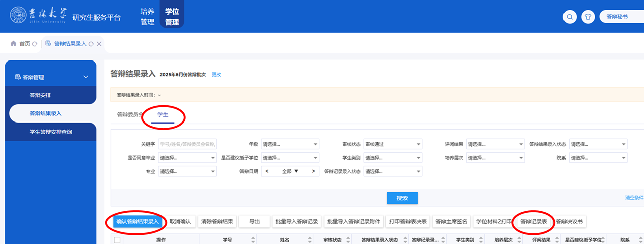
Task: Open the theme (shirt) icon
Action: click(587, 17)
